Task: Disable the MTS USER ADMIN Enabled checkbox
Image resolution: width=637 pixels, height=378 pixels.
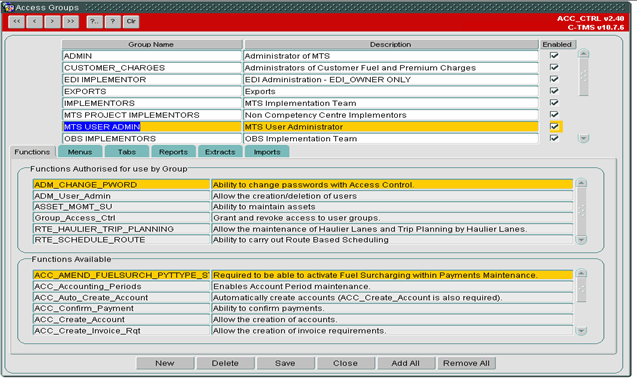Action: (554, 126)
